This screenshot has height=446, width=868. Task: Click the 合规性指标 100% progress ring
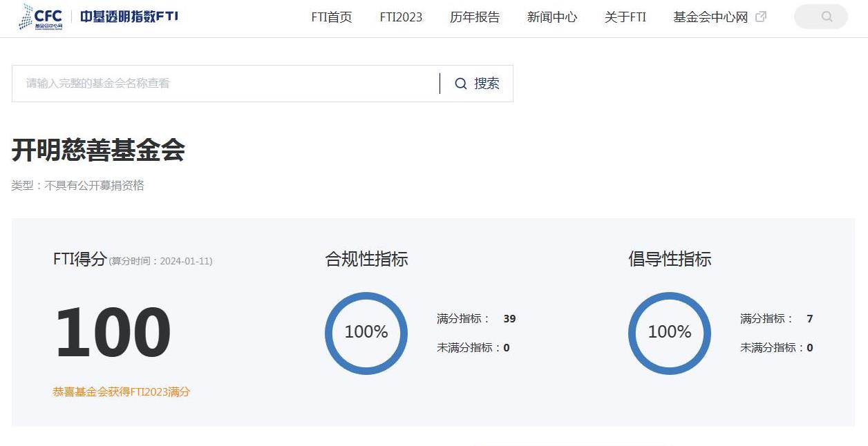click(366, 333)
